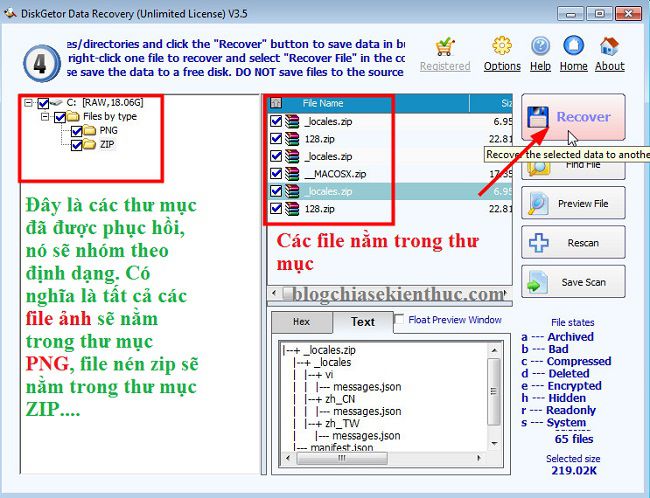Uncheck the C: drive checkbox

coord(43,103)
